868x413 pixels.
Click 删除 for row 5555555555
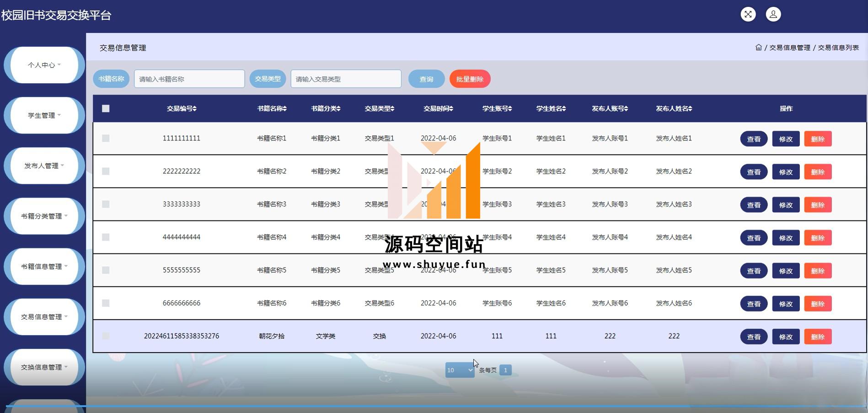pyautogui.click(x=818, y=271)
